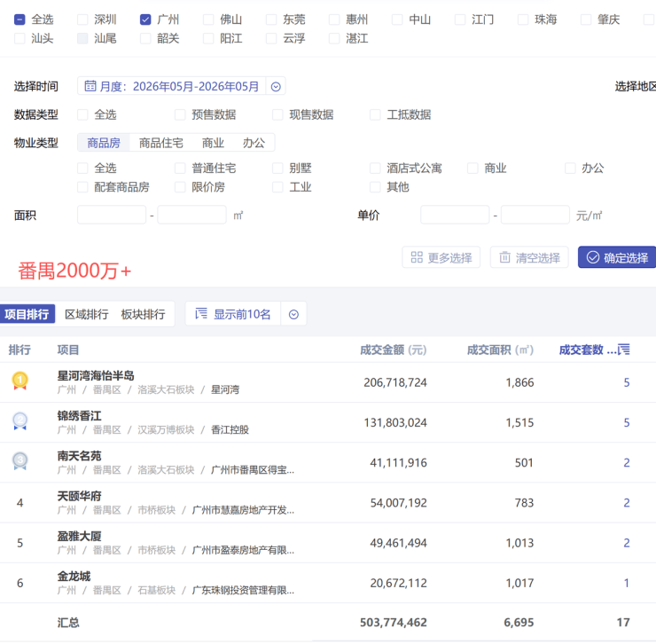
Task: Click the total amount 503,774,462
Action: click(394, 623)
